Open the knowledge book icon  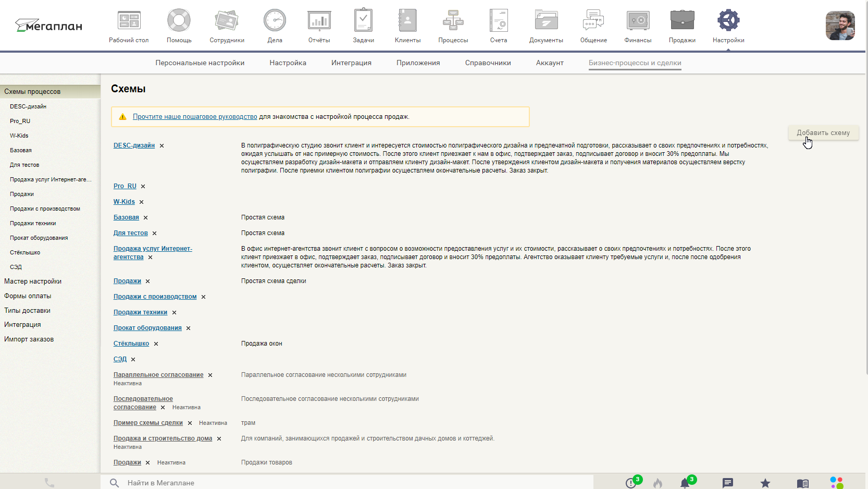(802, 483)
